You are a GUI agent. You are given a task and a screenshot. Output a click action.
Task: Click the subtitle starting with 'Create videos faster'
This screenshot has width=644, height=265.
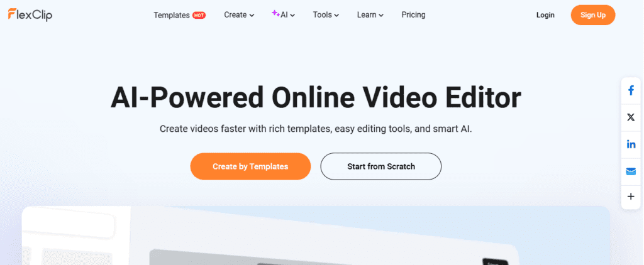316,129
